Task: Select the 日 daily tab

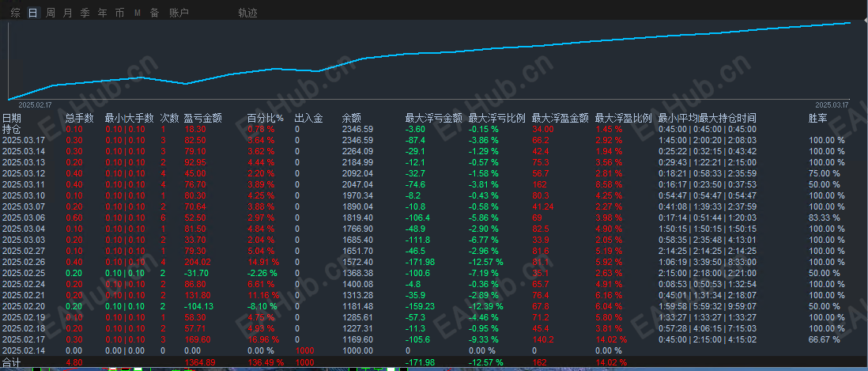Action: point(32,13)
